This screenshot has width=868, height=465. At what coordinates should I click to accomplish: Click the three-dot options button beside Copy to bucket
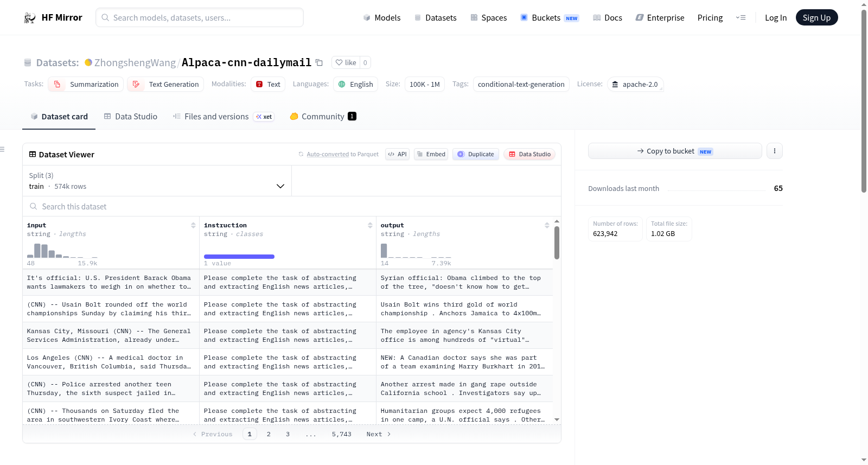(x=775, y=151)
